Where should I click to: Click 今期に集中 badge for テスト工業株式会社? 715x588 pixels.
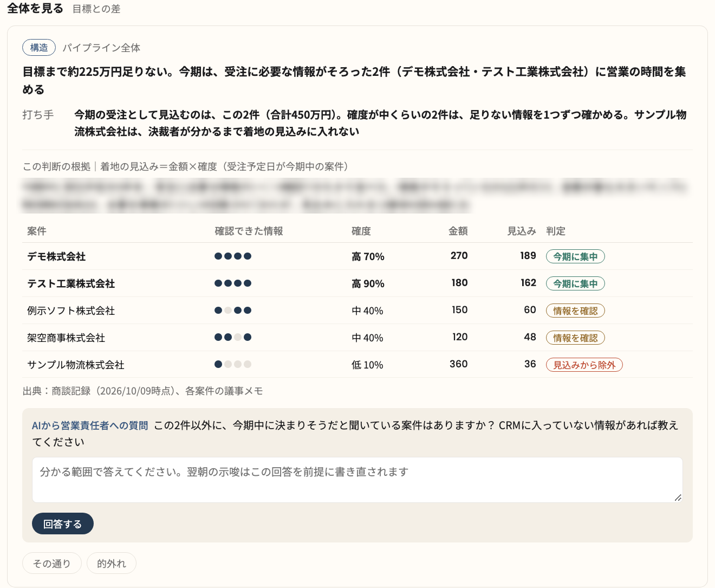(x=575, y=283)
